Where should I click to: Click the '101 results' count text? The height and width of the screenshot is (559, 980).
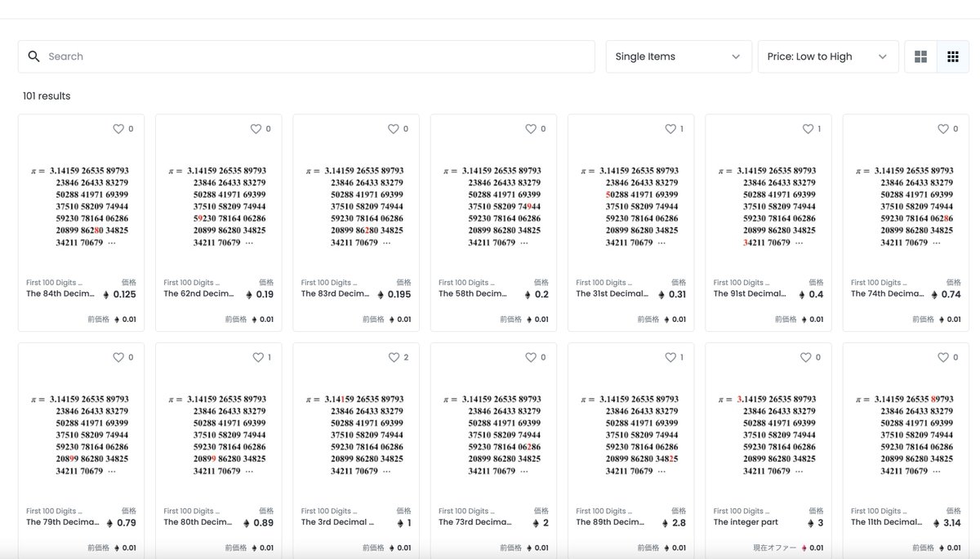click(x=47, y=96)
